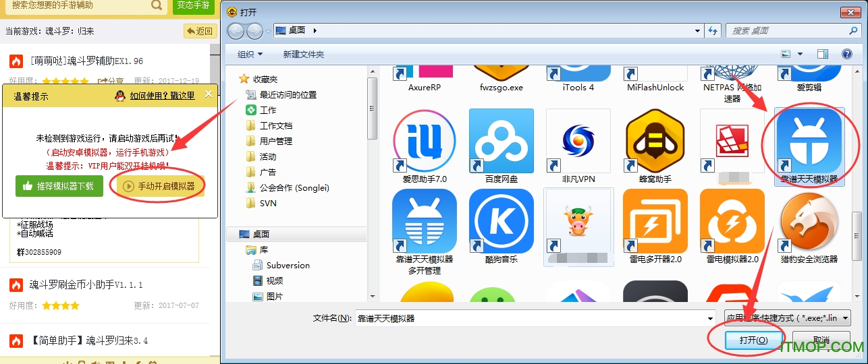The height and width of the screenshot is (364, 868).
Task: Click the search magnifier in 手游辅助 box
Action: (x=157, y=5)
